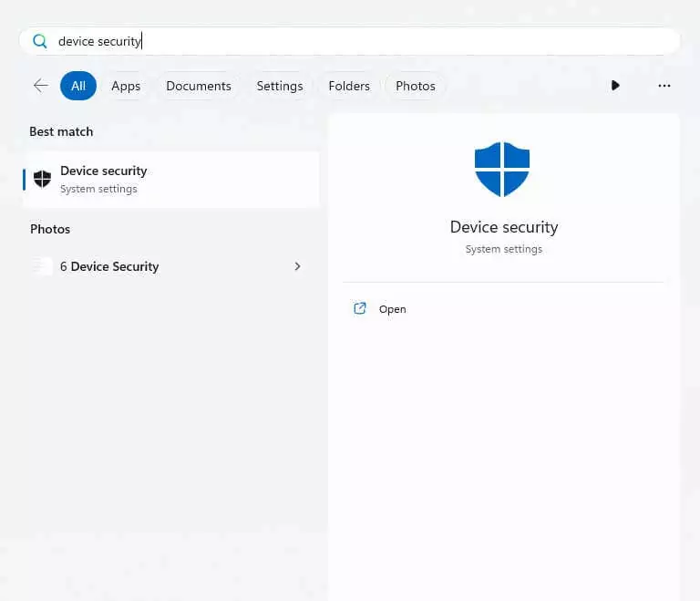The image size is (700, 601).
Task: Click the 'Best match' heading
Action: coord(61,132)
